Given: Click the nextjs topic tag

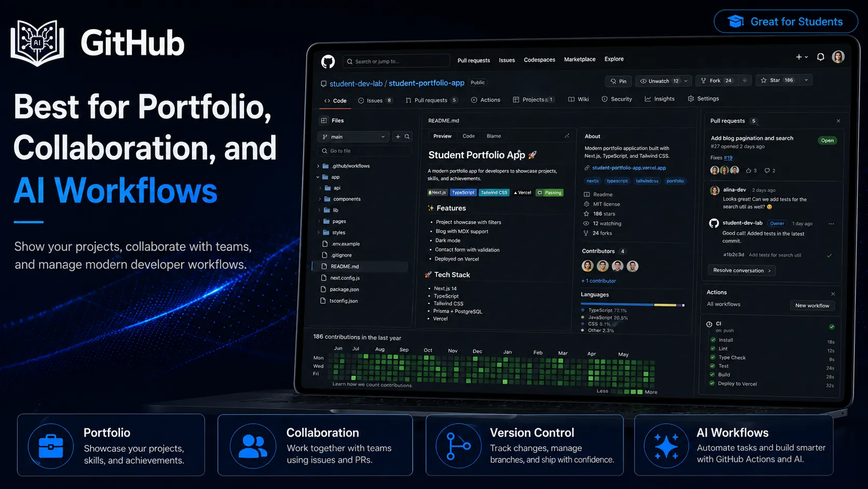Looking at the screenshot, I should [x=592, y=181].
